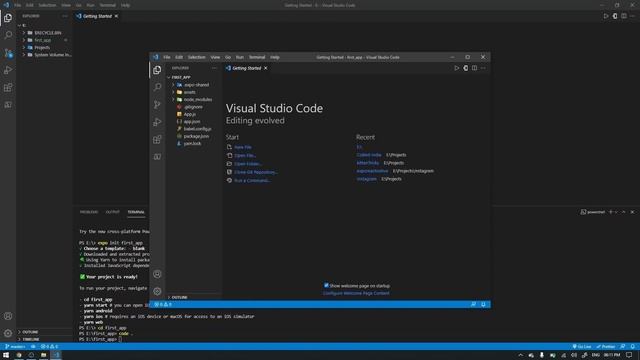Open Explorer view in background window
Viewport: 640px width, 360px height.
pos(8,18)
